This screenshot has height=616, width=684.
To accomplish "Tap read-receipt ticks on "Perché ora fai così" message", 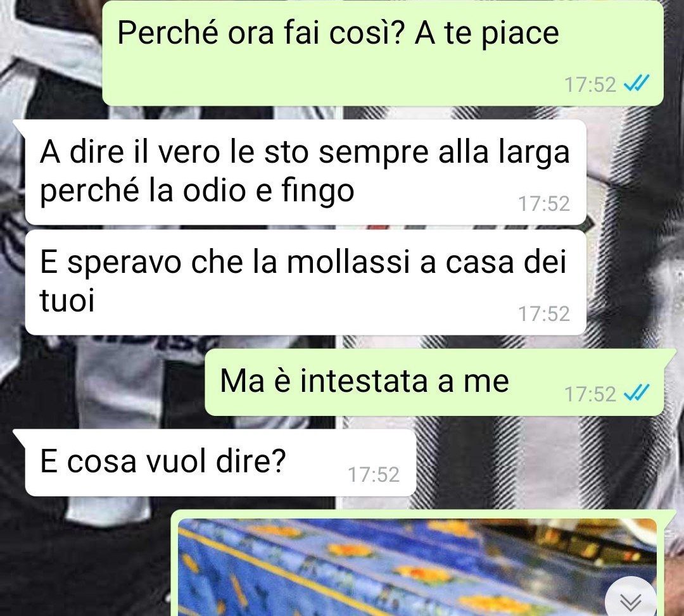I will pos(637,83).
